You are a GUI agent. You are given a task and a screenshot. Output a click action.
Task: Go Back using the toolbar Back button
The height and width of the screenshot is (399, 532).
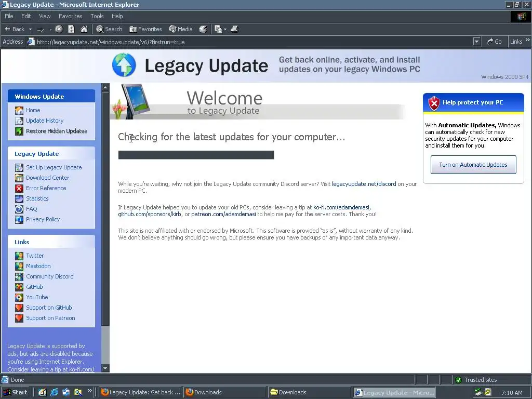pyautogui.click(x=15, y=29)
